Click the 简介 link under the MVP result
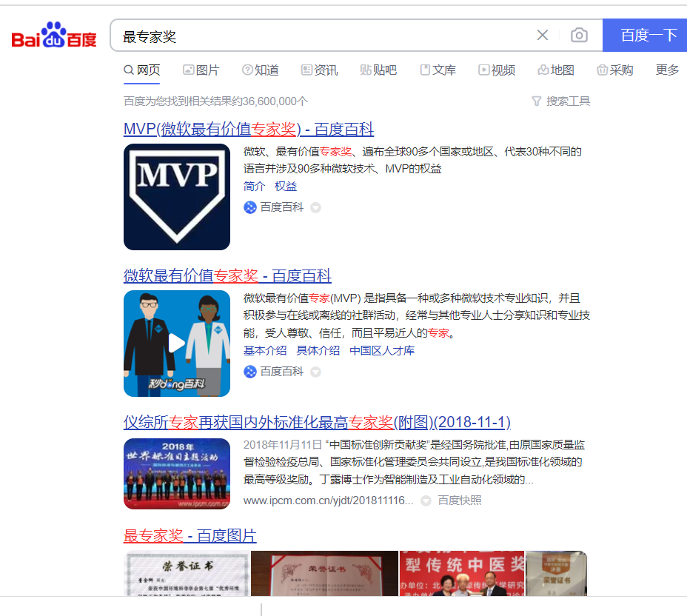 (x=253, y=186)
